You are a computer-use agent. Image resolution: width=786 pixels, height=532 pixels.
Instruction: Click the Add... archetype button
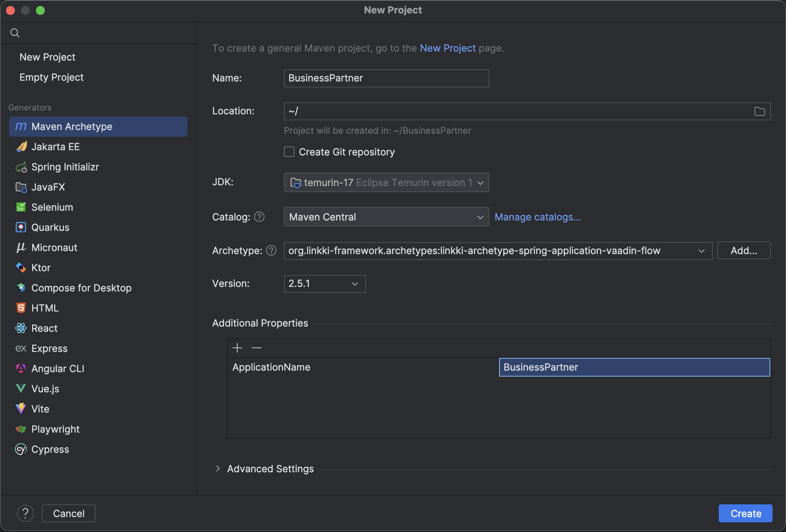pos(744,250)
